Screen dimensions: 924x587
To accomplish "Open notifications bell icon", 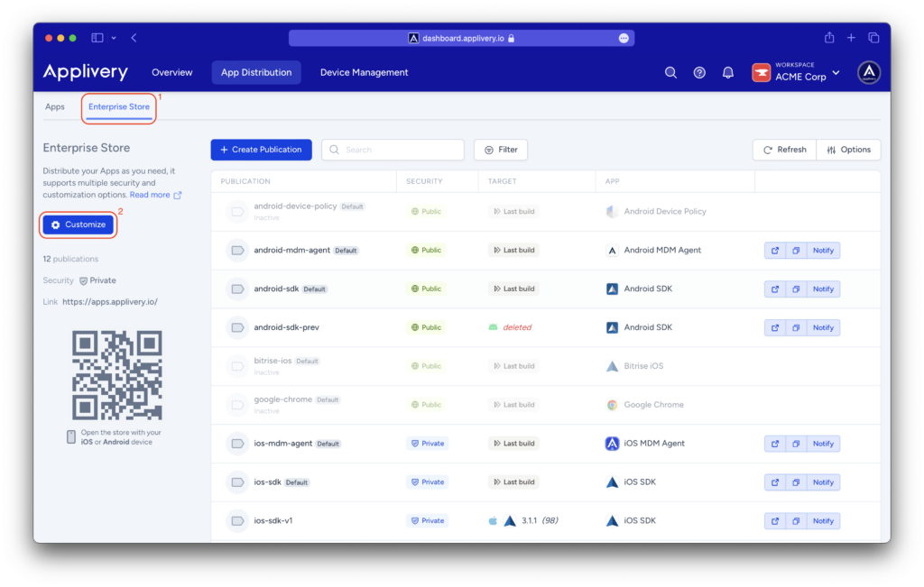I will coord(728,72).
